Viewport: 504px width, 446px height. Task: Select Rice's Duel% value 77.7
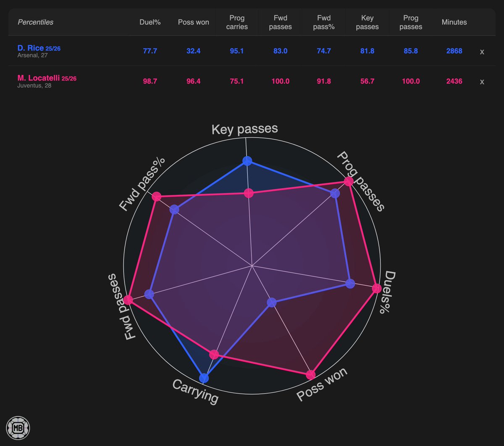point(150,51)
